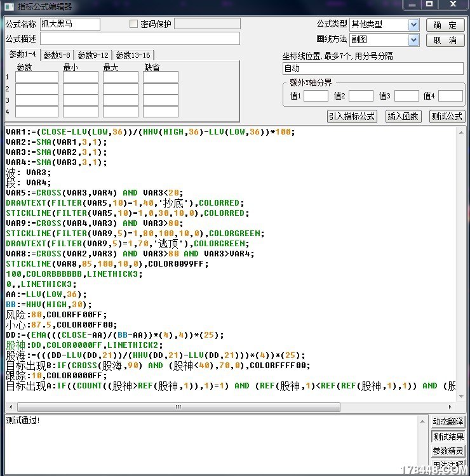
Task: Click the code line 波: VAR3;
Action: coord(28,173)
